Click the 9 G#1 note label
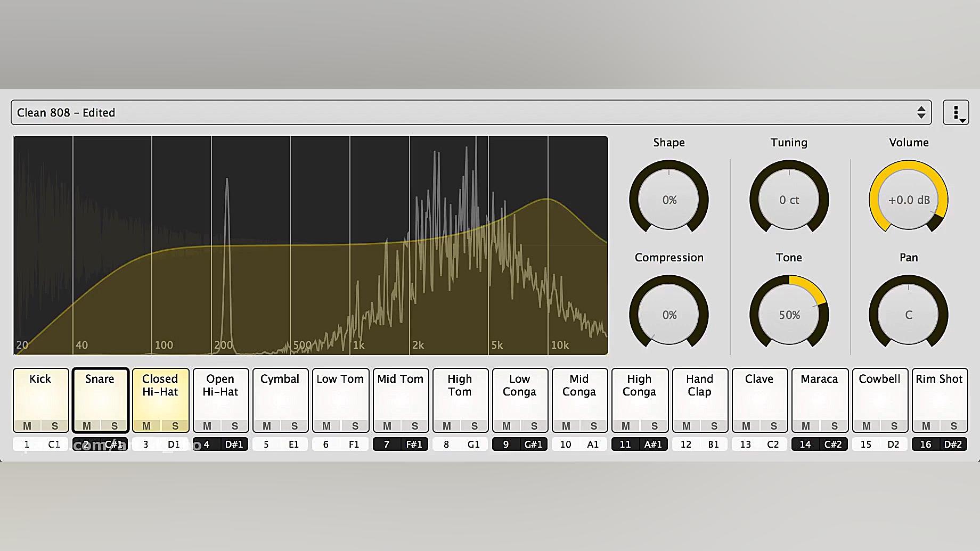The width and height of the screenshot is (980, 551). (x=520, y=444)
